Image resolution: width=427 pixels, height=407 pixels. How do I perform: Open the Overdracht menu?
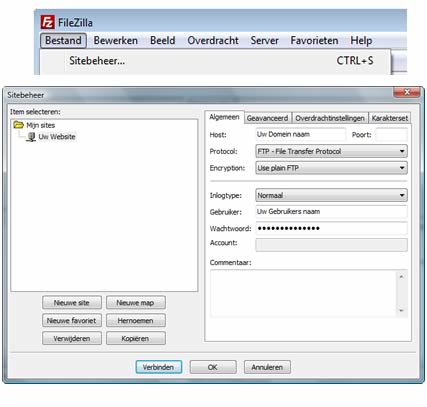tap(213, 41)
